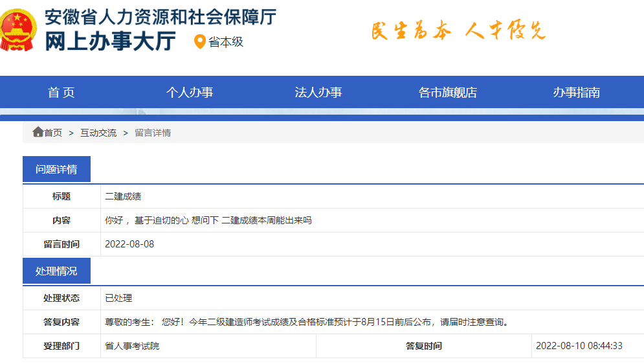Click the reply timestamp 2022-08-10 08:44:33
644x364 pixels.
click(x=579, y=346)
